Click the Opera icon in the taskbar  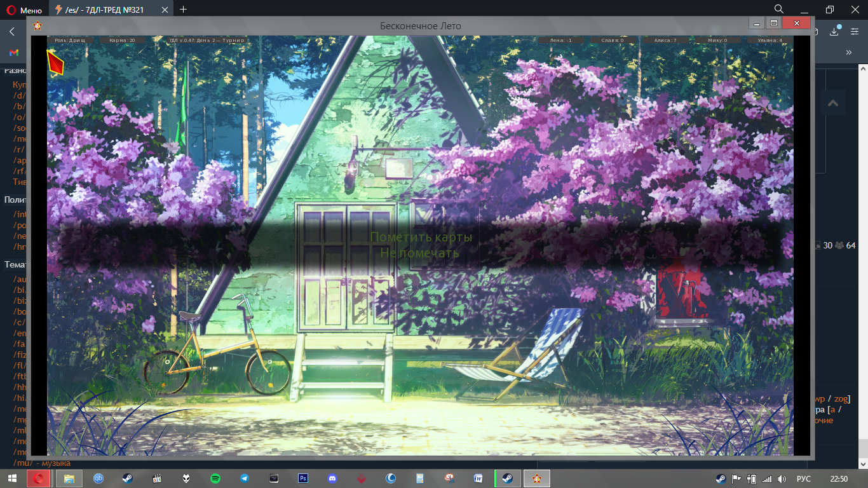(x=39, y=478)
